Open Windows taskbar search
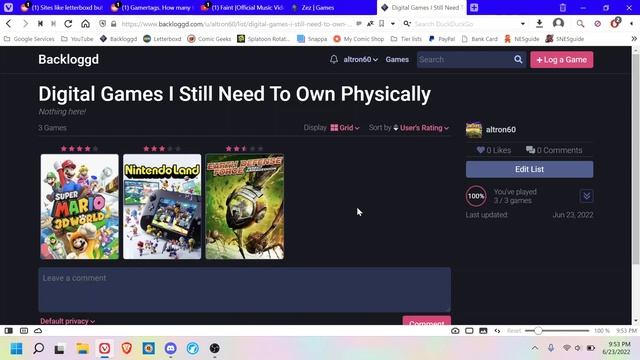The image size is (640, 360). 38,348
